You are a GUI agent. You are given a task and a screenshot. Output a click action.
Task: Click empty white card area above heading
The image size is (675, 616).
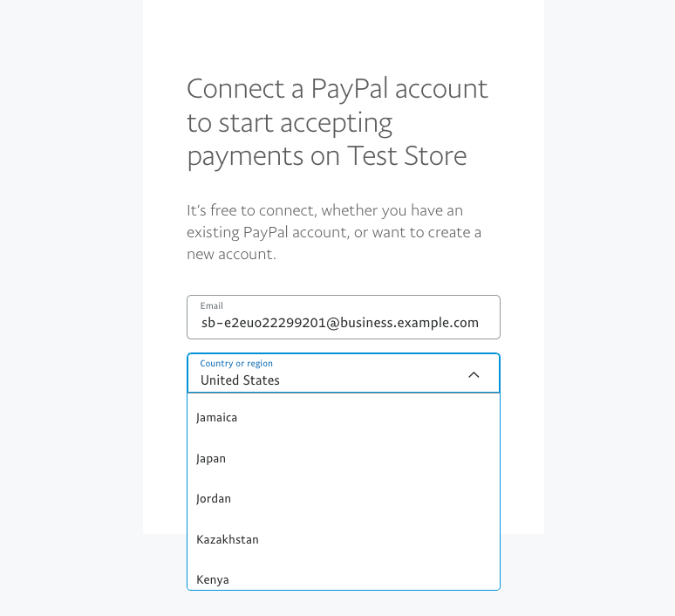click(343, 35)
